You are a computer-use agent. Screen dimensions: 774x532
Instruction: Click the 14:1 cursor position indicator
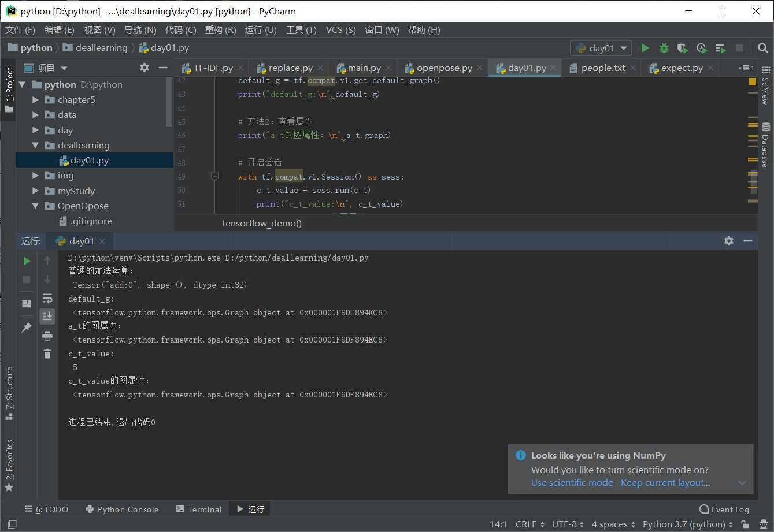pyautogui.click(x=498, y=524)
